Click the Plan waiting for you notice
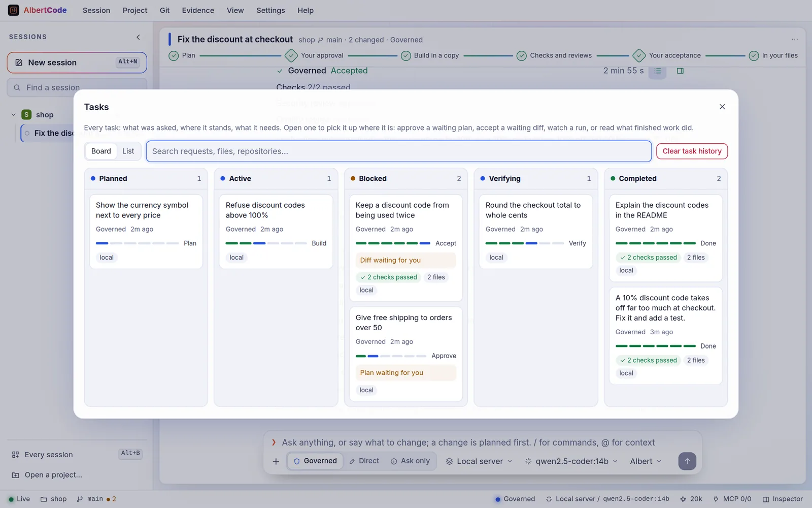This screenshot has height=508, width=812. click(406, 373)
